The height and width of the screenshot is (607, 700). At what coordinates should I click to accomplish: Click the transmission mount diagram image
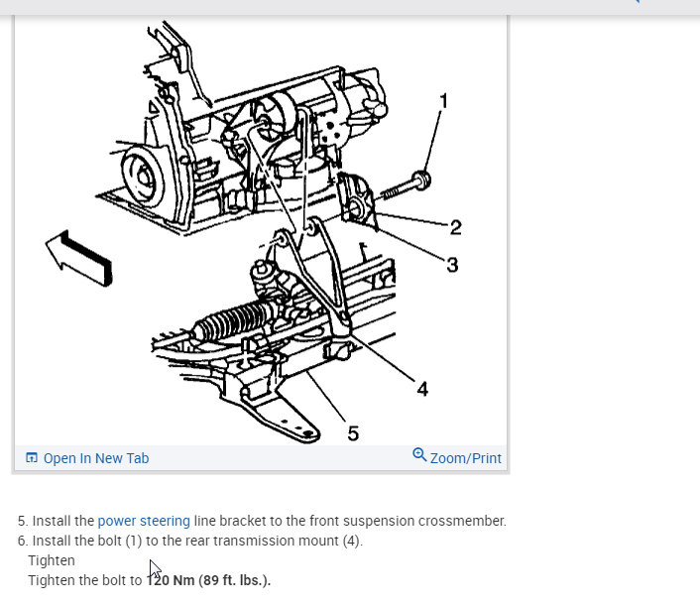pos(261,232)
